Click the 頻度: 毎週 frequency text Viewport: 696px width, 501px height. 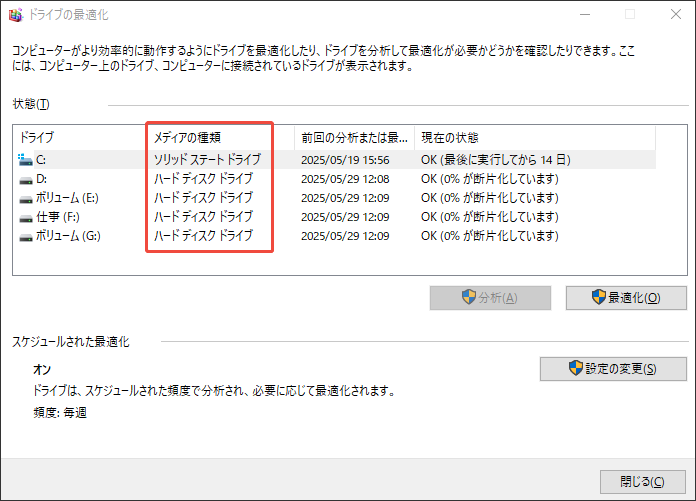60,413
